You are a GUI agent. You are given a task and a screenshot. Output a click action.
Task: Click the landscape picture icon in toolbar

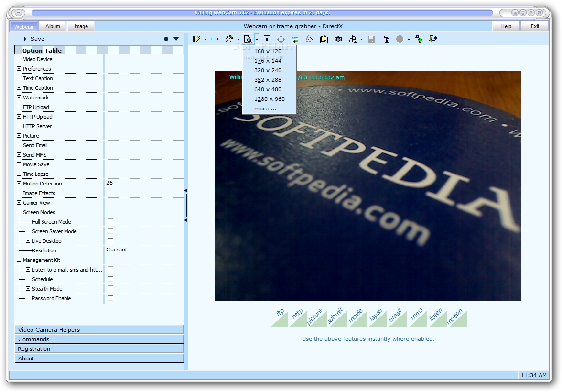click(295, 39)
